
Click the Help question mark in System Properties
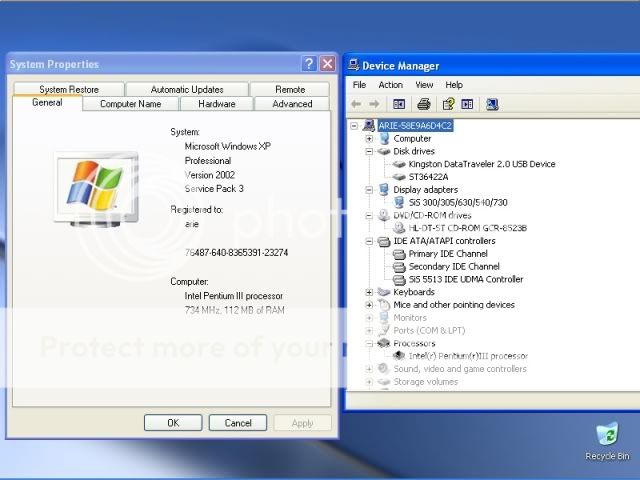pos(309,64)
